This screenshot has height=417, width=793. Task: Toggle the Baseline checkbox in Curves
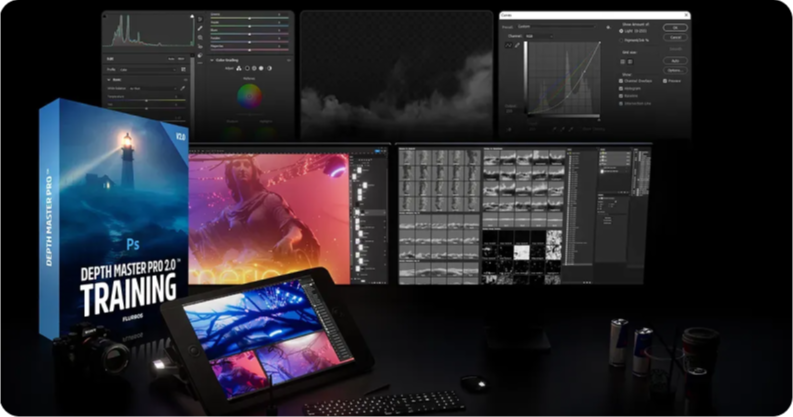tap(621, 96)
